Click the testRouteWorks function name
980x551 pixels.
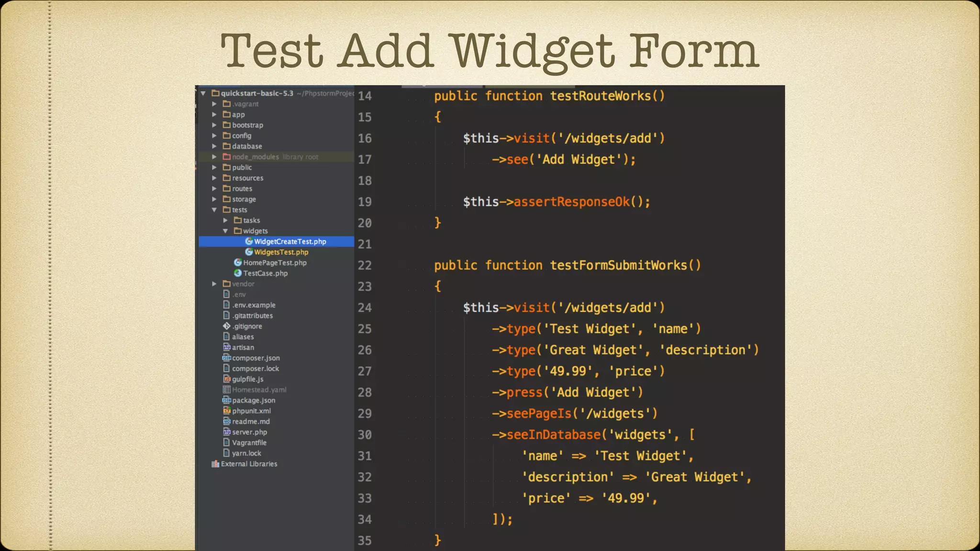tap(601, 96)
